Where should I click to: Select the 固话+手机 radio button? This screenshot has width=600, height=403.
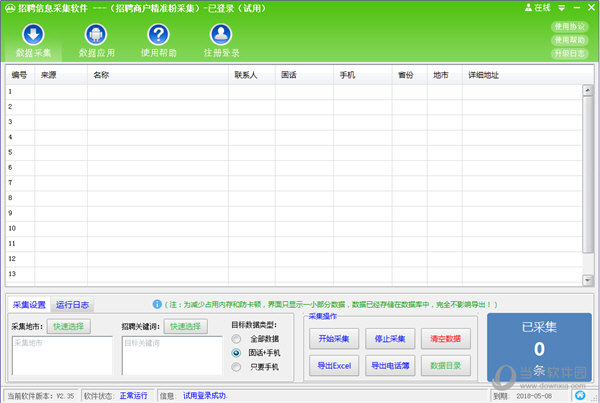pyautogui.click(x=236, y=352)
